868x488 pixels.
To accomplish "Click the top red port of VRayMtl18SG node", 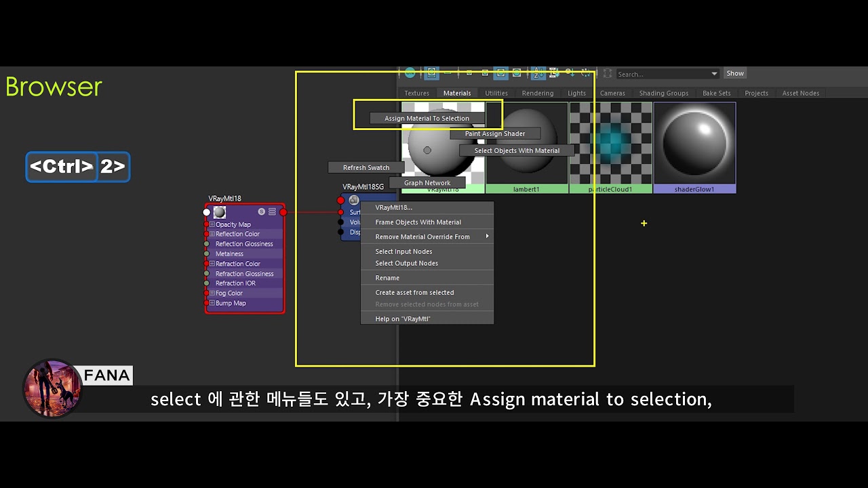I will 340,201.
